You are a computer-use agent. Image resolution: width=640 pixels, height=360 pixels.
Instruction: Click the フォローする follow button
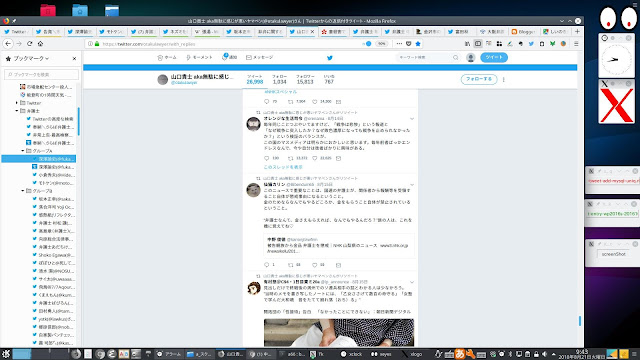tap(479, 79)
